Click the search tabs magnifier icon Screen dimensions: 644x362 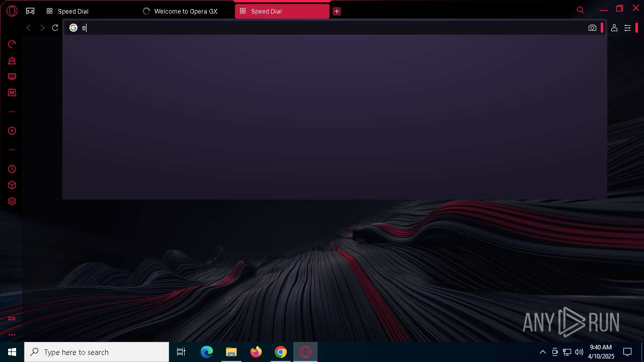coord(581,10)
